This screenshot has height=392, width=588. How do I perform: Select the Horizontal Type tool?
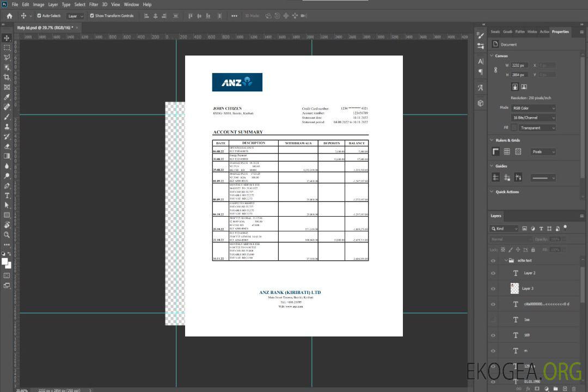(x=7, y=195)
